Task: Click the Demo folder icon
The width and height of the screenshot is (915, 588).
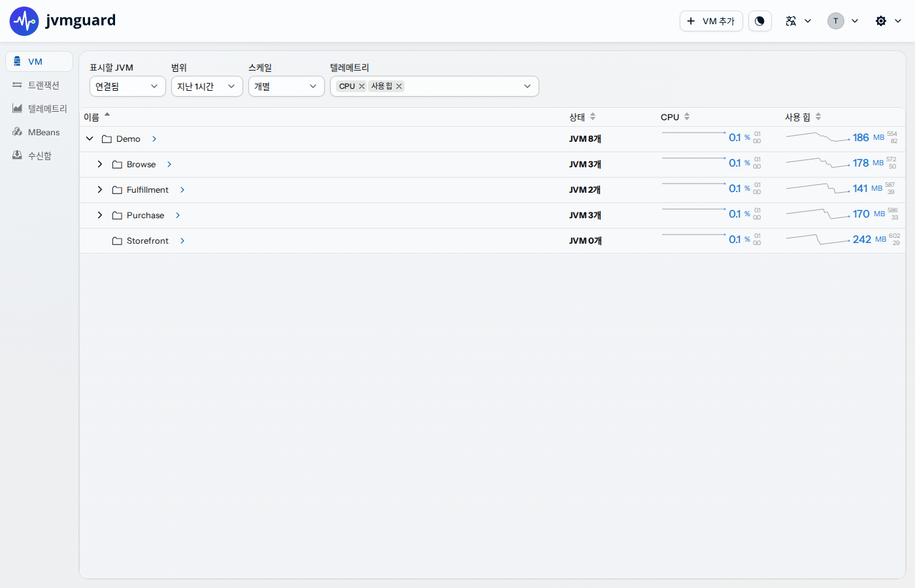Action: pos(107,139)
